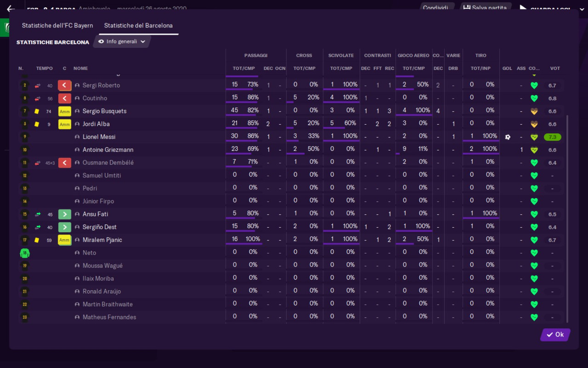Click the PASSAGGI column group header

[x=256, y=56]
